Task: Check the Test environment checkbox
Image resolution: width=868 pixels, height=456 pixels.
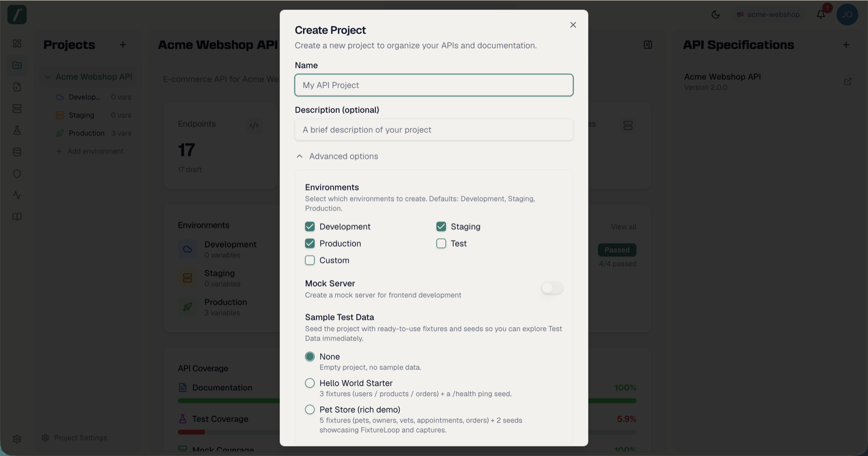Action: pyautogui.click(x=441, y=243)
